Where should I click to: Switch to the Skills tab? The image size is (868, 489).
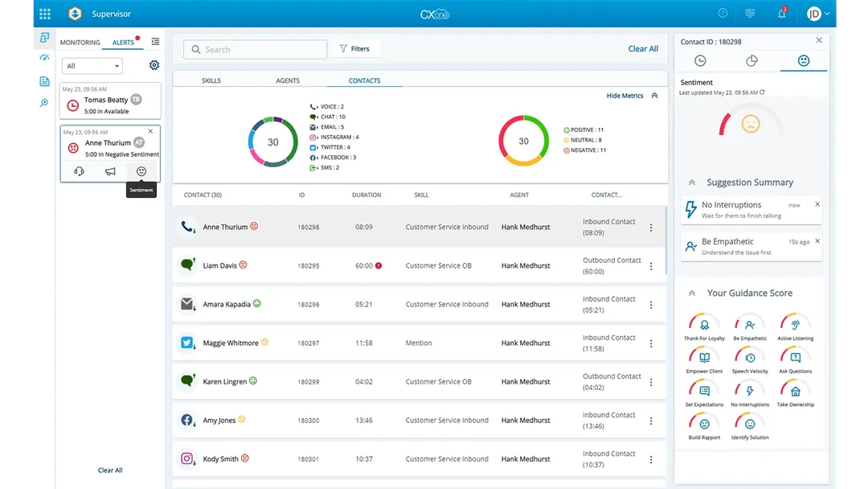pyautogui.click(x=211, y=80)
